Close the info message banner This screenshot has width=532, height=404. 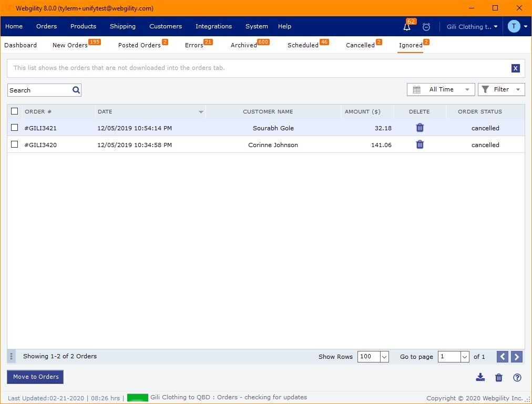coord(515,68)
